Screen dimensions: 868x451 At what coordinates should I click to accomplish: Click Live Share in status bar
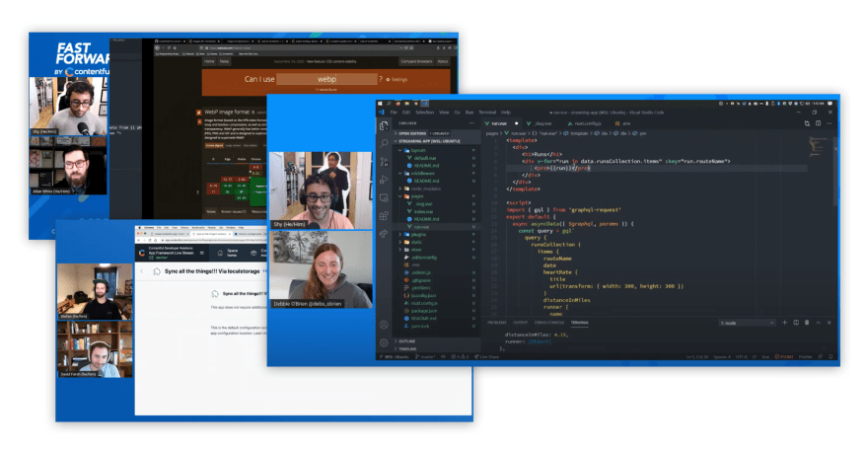[x=486, y=357]
